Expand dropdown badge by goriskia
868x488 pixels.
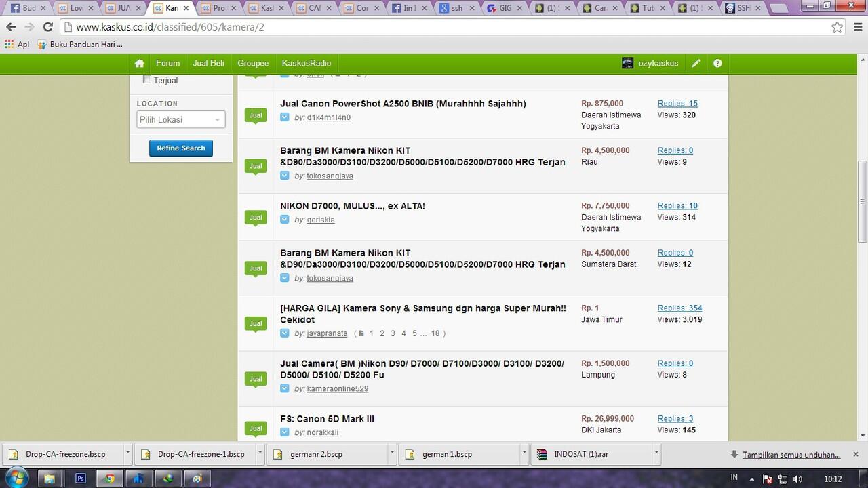pos(285,220)
